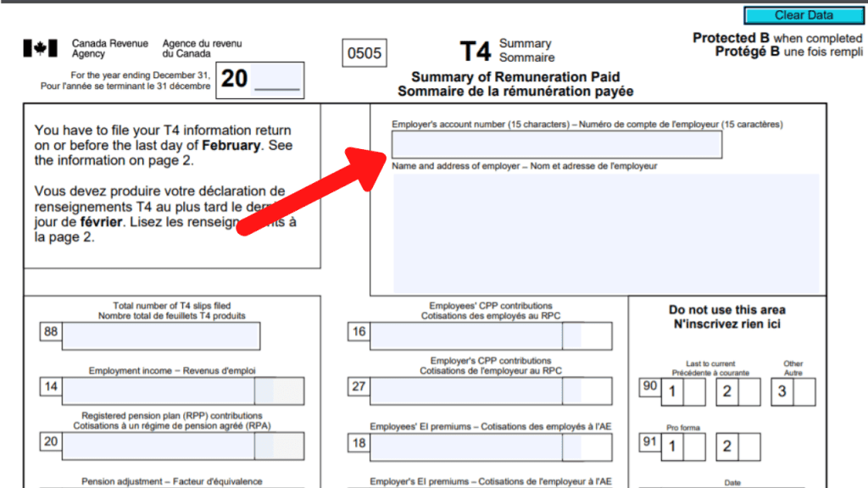Click box 91 Pro forma cell numbered 2
Screen dimensions: 868x488
[738, 446]
